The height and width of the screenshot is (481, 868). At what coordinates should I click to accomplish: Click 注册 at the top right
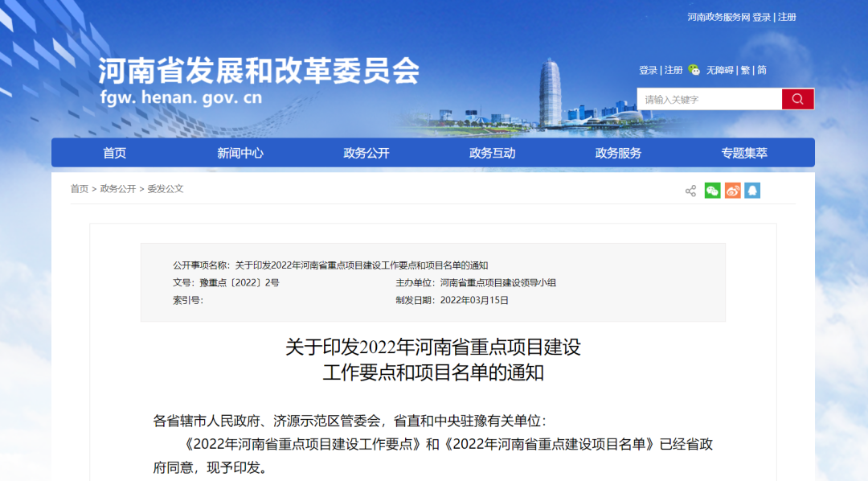785,17
